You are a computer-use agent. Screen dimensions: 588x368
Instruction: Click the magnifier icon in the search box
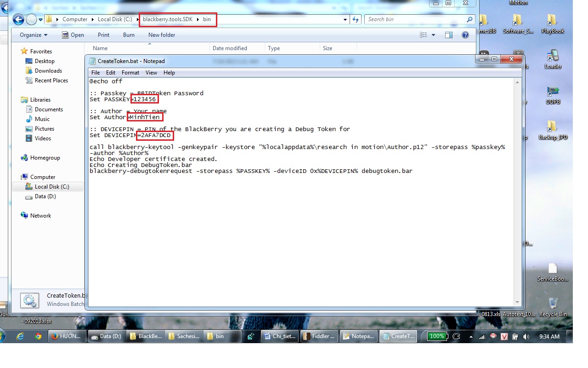click(x=469, y=19)
